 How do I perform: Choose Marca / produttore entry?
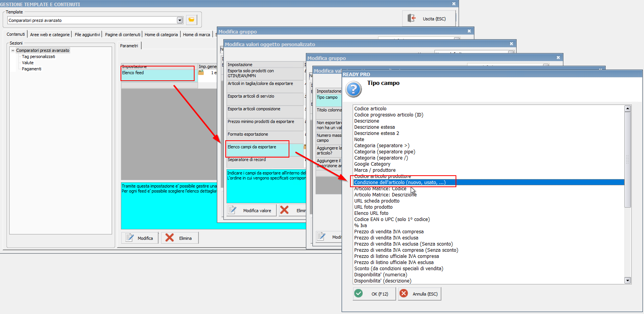point(375,170)
